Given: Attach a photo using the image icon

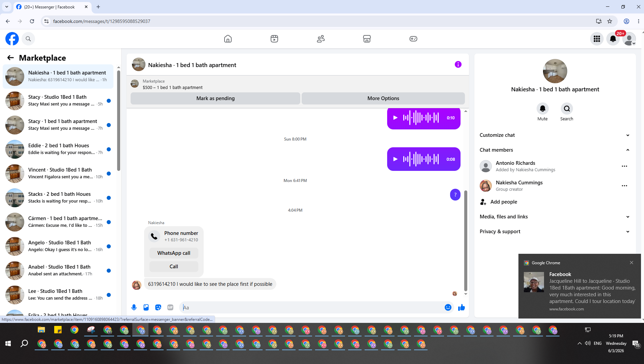Looking at the screenshot, I should (x=146, y=307).
